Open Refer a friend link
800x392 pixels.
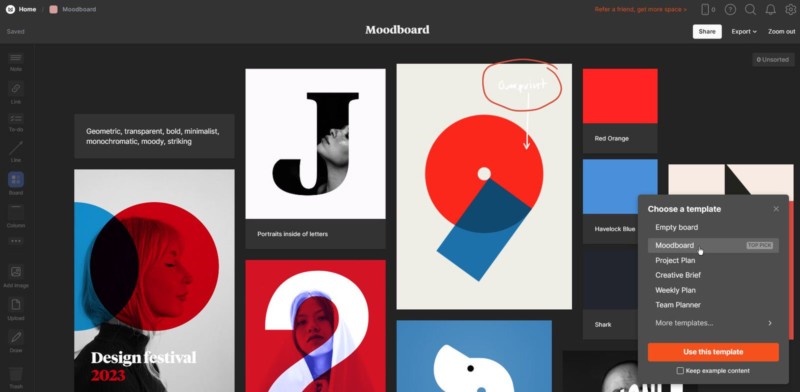640,9
